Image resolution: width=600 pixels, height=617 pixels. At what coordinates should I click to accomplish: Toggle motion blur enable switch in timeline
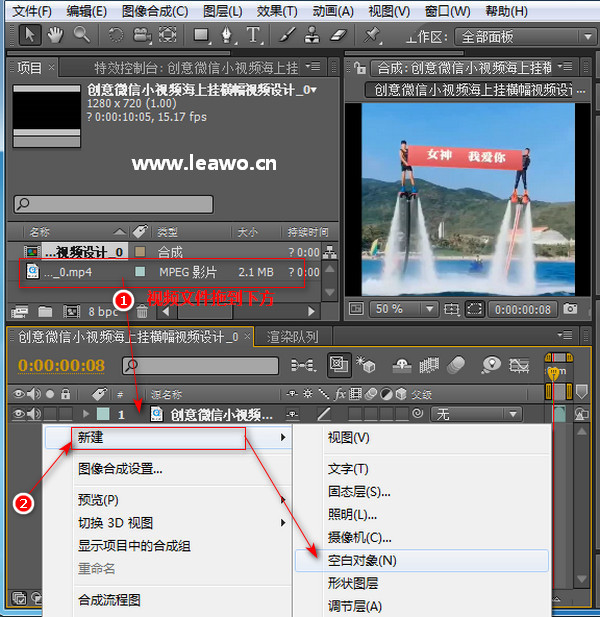tap(456, 365)
